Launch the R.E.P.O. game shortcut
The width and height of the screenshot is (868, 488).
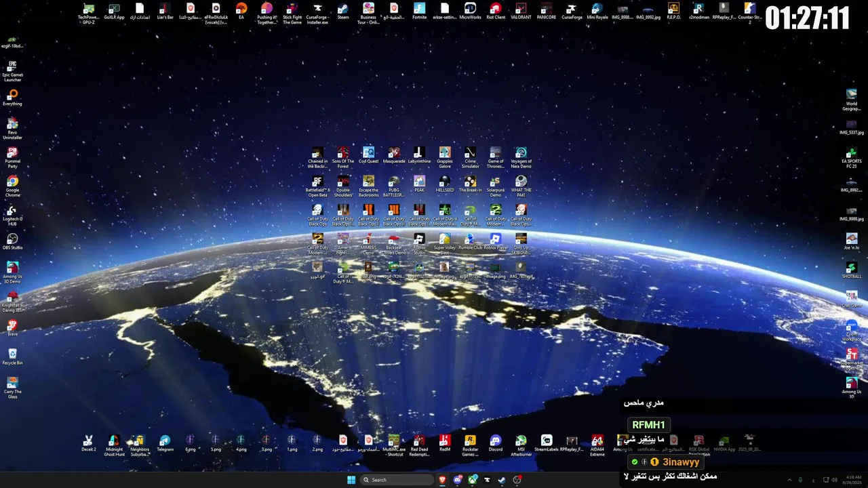click(x=673, y=12)
